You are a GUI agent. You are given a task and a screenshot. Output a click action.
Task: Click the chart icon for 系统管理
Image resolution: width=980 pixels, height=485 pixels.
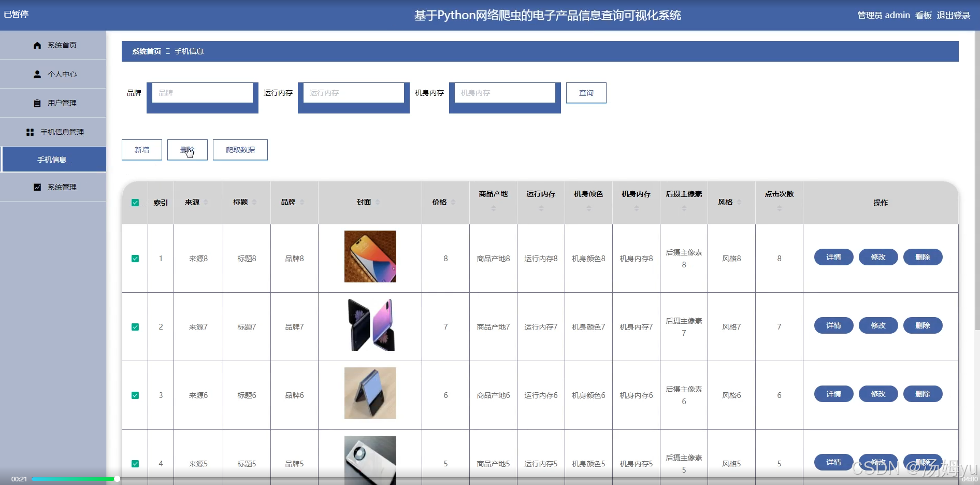(x=37, y=187)
